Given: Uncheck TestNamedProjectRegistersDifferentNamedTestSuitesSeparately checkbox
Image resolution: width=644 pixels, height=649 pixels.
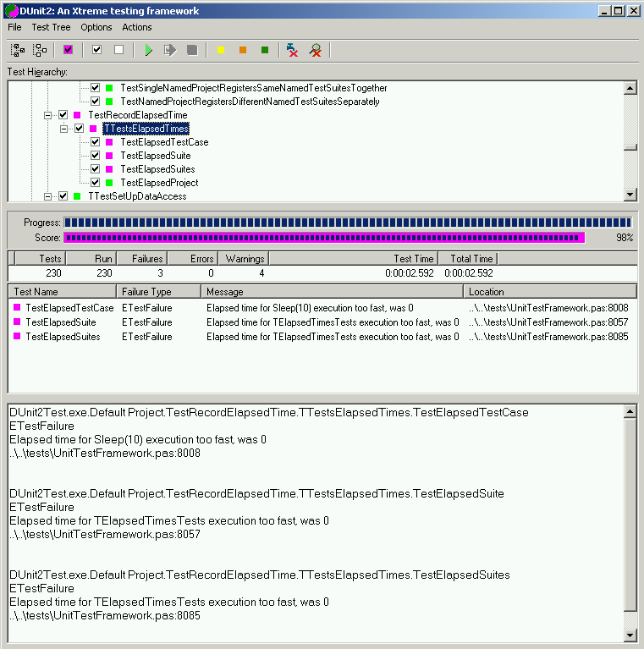Looking at the screenshot, I should 95,102.
